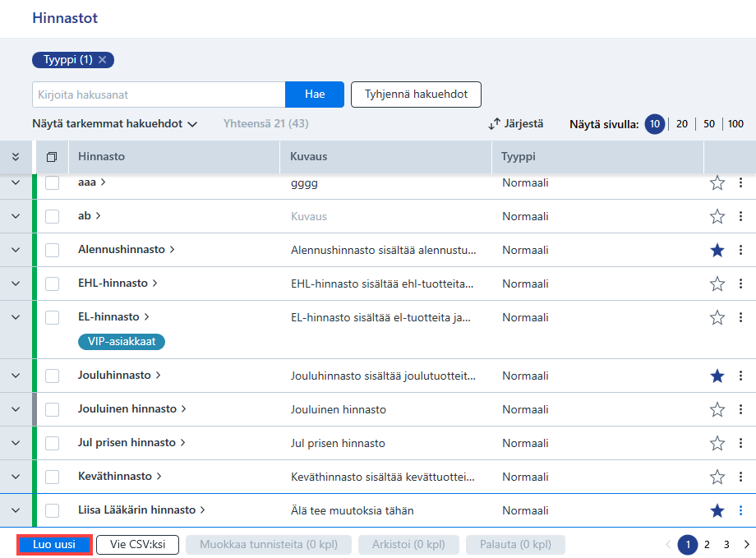Select 10 items per page
The image size is (756, 558).
click(x=655, y=124)
